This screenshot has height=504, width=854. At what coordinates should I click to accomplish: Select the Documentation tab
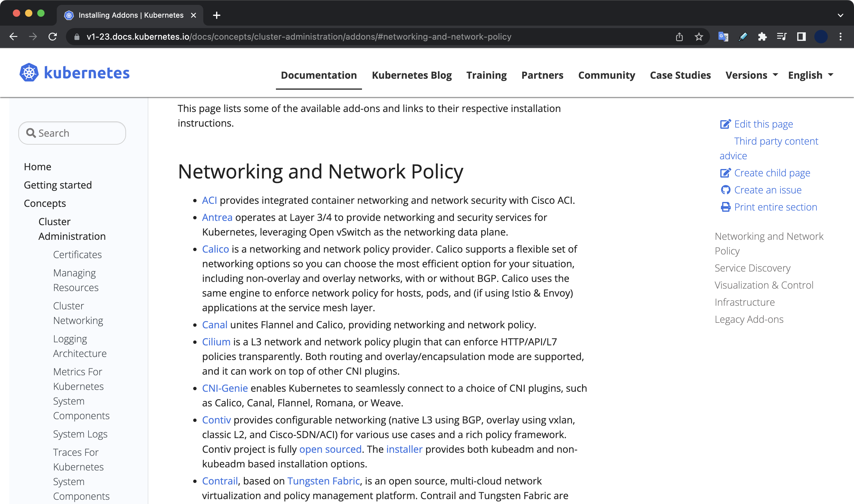tap(319, 75)
